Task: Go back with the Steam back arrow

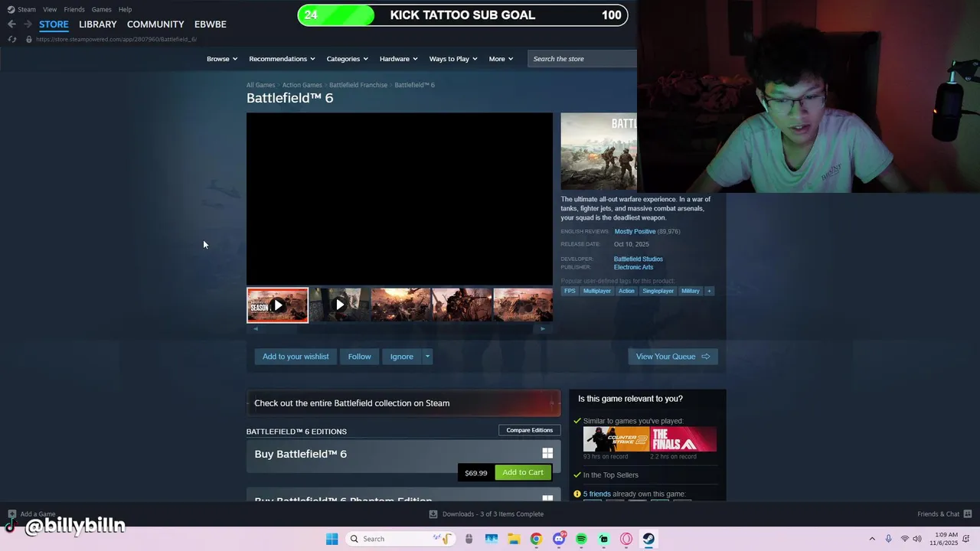Action: tap(11, 24)
